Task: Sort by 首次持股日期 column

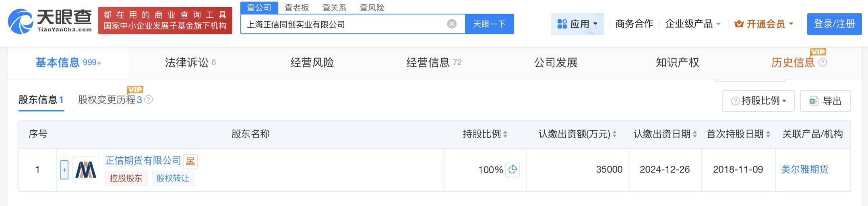Action: click(x=768, y=134)
